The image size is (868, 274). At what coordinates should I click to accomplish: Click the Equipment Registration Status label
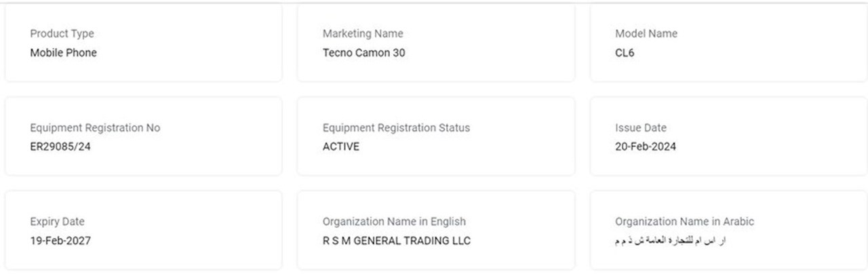tap(396, 128)
